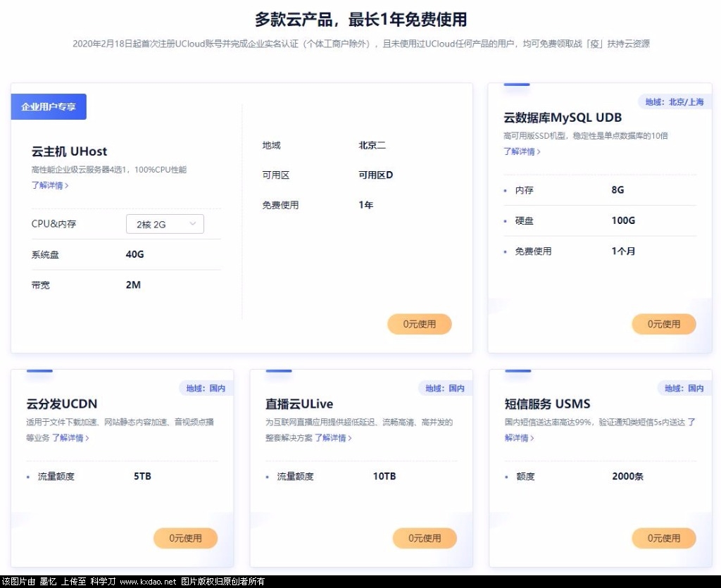Screen dimensions: 721x588
Task: Click the UDB 免费使用 value 1个月
Action: coord(623,251)
